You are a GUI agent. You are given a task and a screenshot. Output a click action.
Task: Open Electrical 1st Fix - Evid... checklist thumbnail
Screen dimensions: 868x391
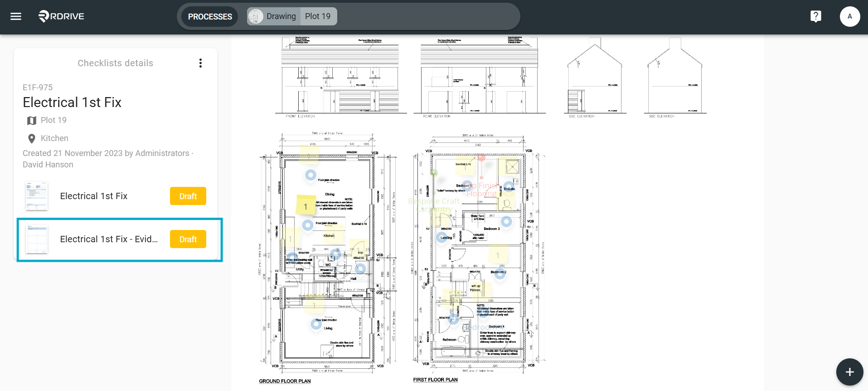point(37,239)
